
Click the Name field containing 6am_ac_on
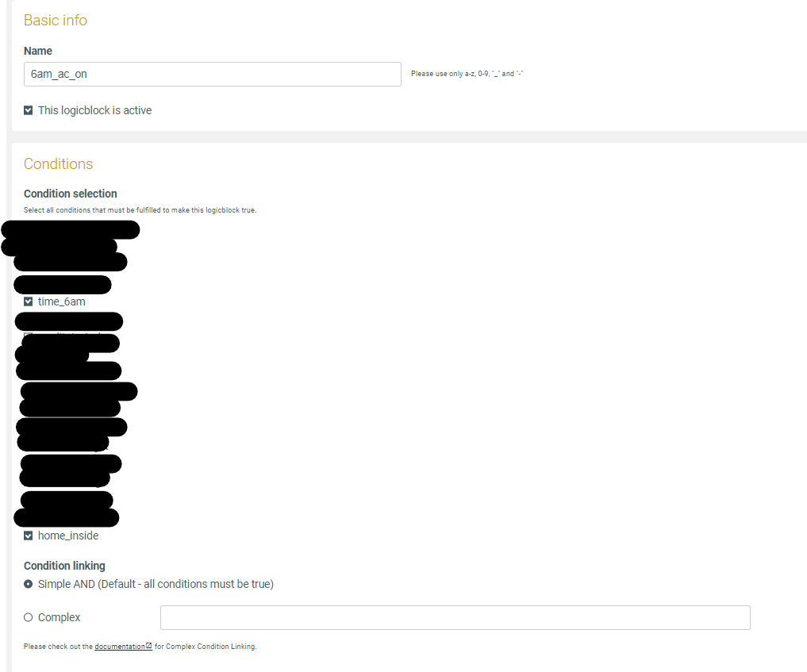point(212,74)
